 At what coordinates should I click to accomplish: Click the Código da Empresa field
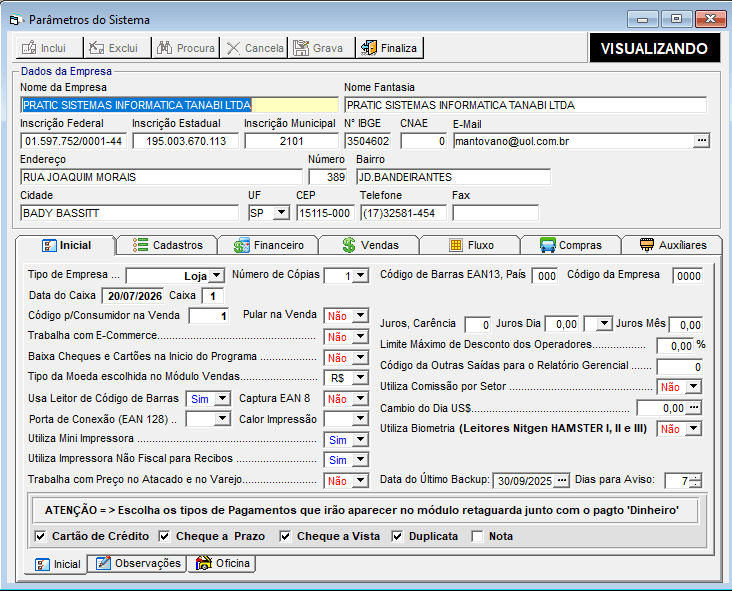pos(688,276)
